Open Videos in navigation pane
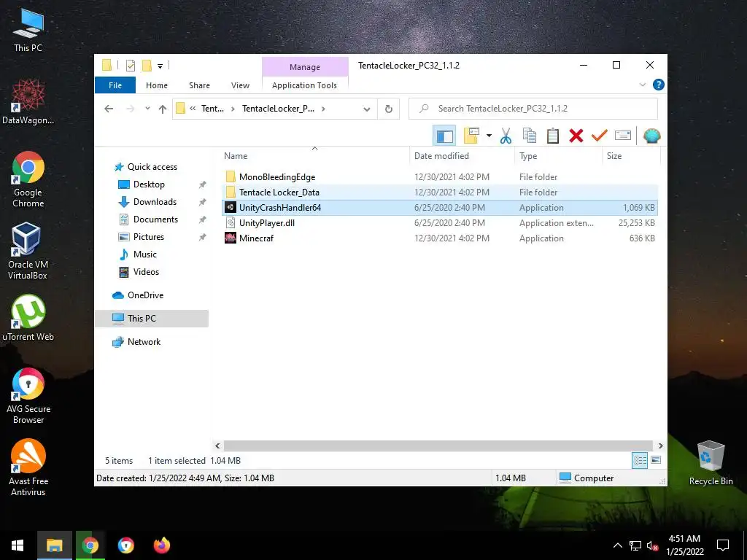This screenshot has width=747, height=560. tap(146, 272)
